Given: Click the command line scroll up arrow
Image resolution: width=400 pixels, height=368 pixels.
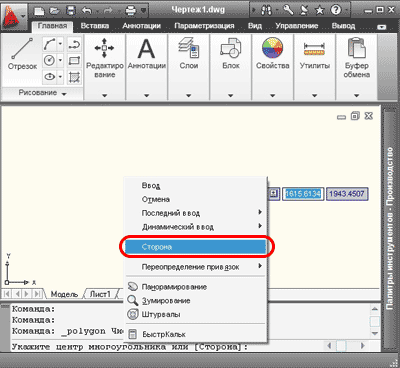Looking at the screenshot, I should 375,309.
